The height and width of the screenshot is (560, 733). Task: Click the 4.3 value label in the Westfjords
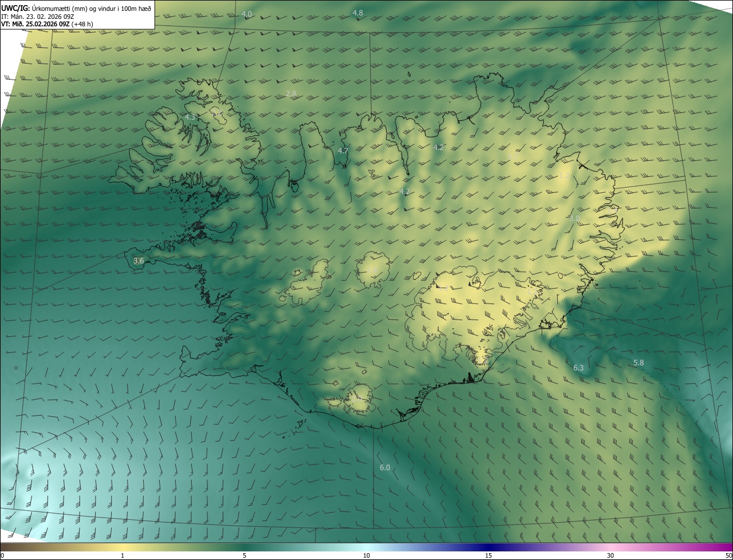click(x=190, y=117)
